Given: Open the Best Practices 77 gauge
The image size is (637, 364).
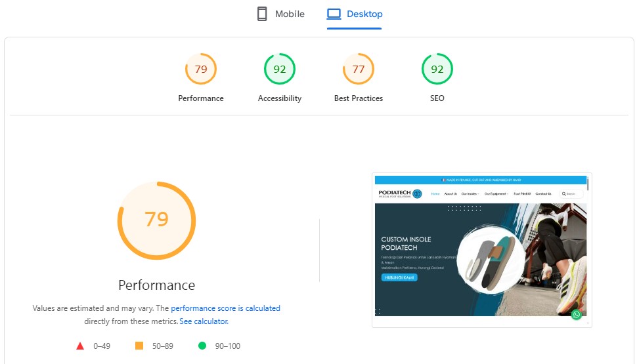Looking at the screenshot, I should point(359,70).
